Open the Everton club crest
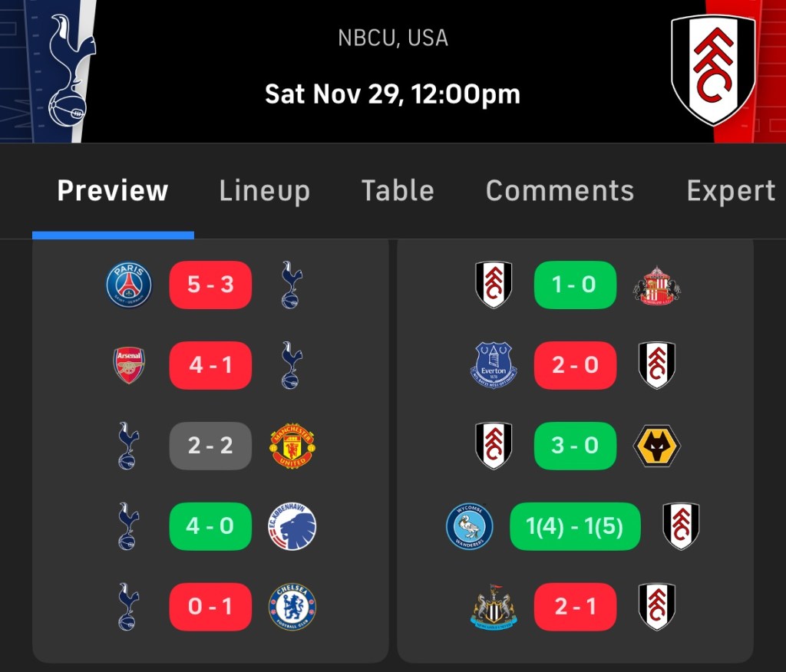Viewport: 786px width, 672px height. coord(493,365)
